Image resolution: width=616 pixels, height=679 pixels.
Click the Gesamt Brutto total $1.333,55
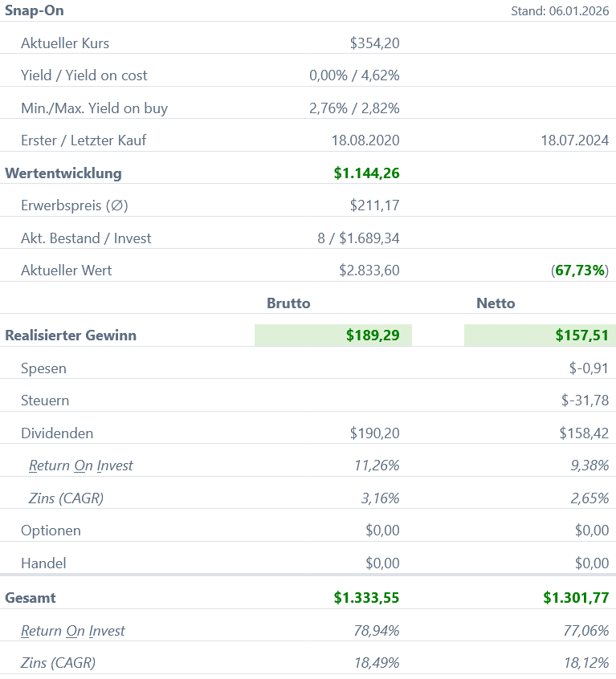[366, 598]
